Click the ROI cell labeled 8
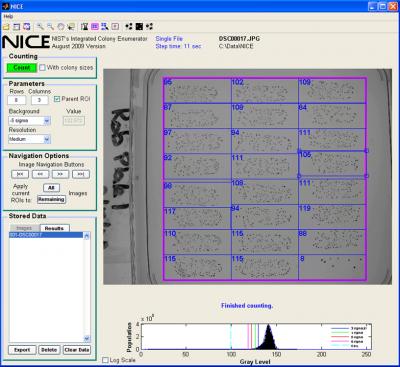This screenshot has height=367, width=400. point(332,267)
